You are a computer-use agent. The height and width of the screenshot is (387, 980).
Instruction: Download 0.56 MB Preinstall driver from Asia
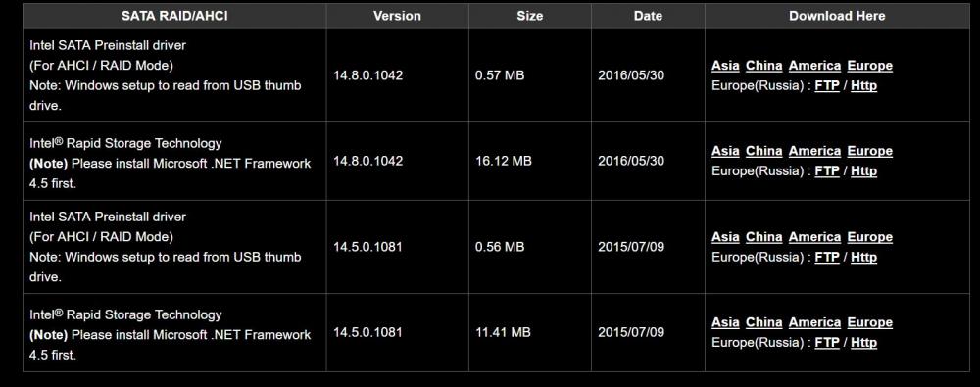725,237
